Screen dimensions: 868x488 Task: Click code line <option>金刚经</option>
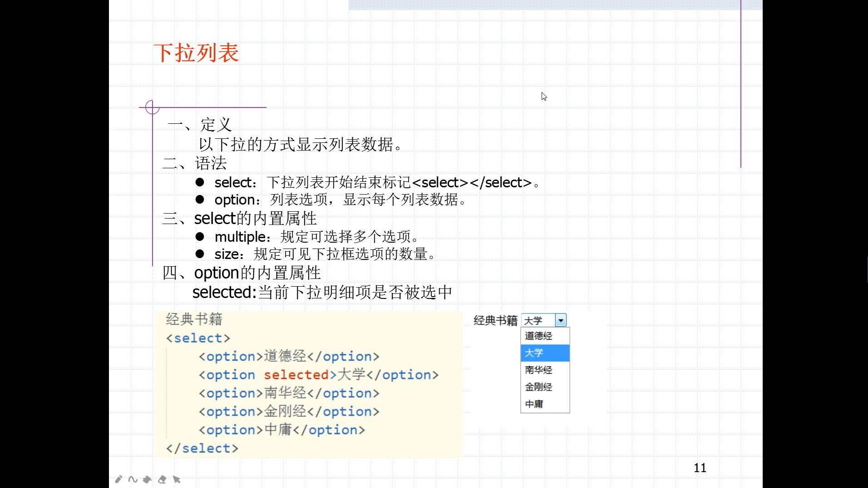tap(289, 412)
